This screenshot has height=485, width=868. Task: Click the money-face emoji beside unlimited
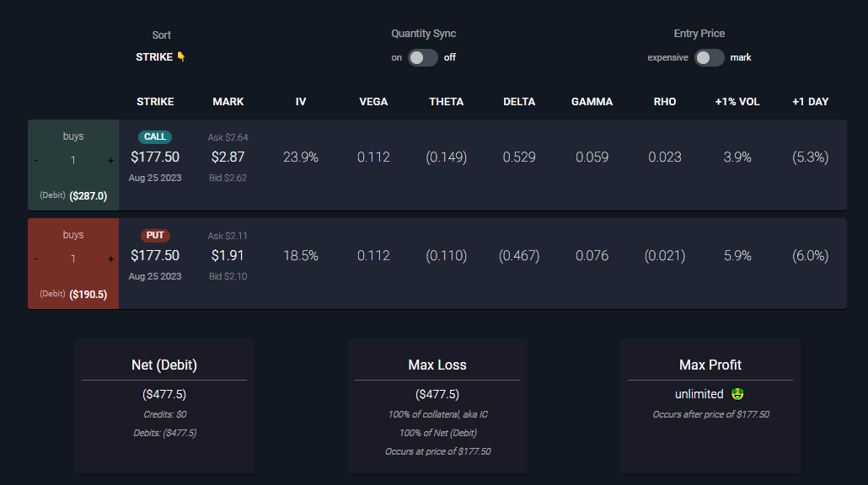737,394
